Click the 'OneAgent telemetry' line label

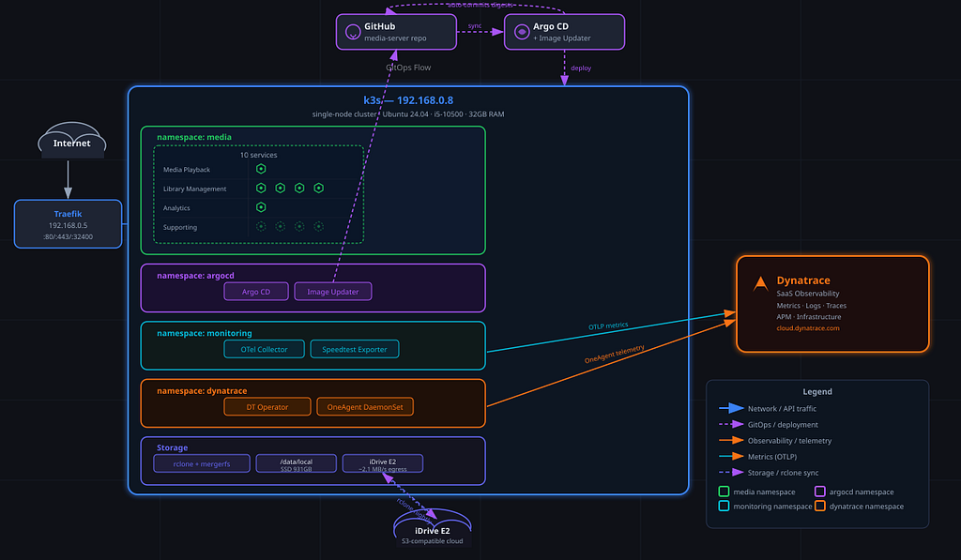(x=614, y=355)
